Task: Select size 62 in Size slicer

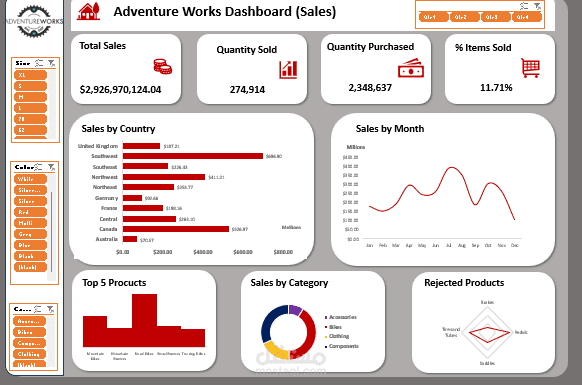Action: coord(30,130)
